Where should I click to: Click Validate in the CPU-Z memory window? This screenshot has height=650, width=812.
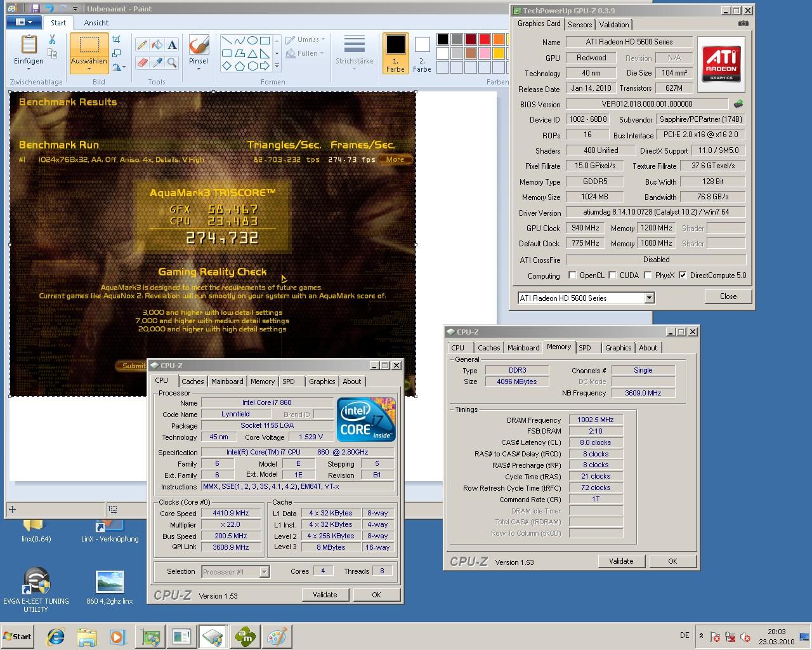pyautogui.click(x=621, y=561)
